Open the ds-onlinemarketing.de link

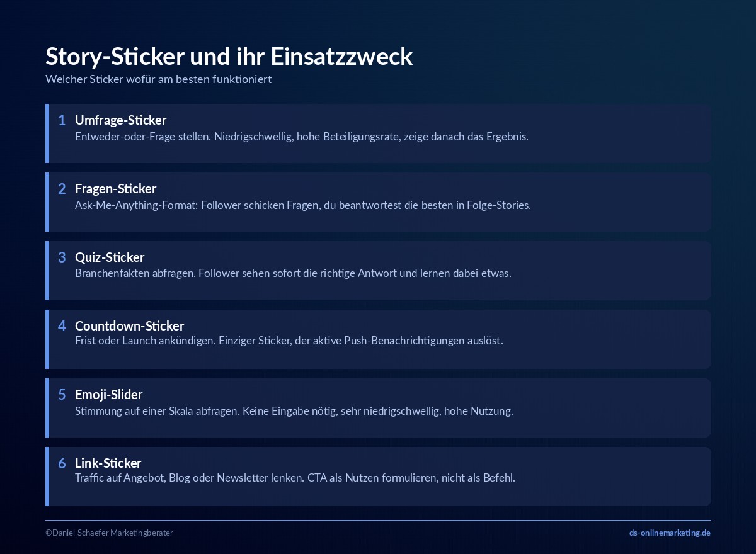click(670, 533)
